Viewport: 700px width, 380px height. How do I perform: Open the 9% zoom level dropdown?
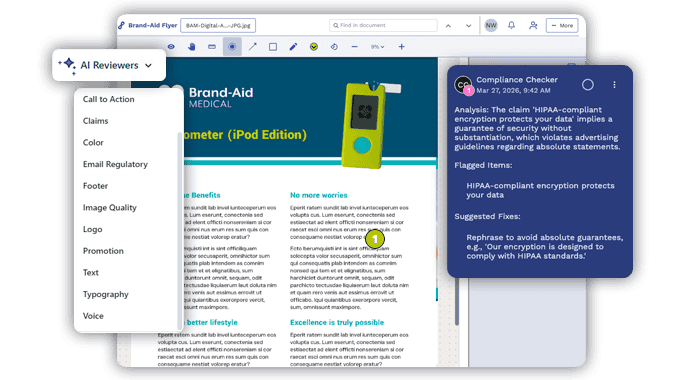coord(377,46)
